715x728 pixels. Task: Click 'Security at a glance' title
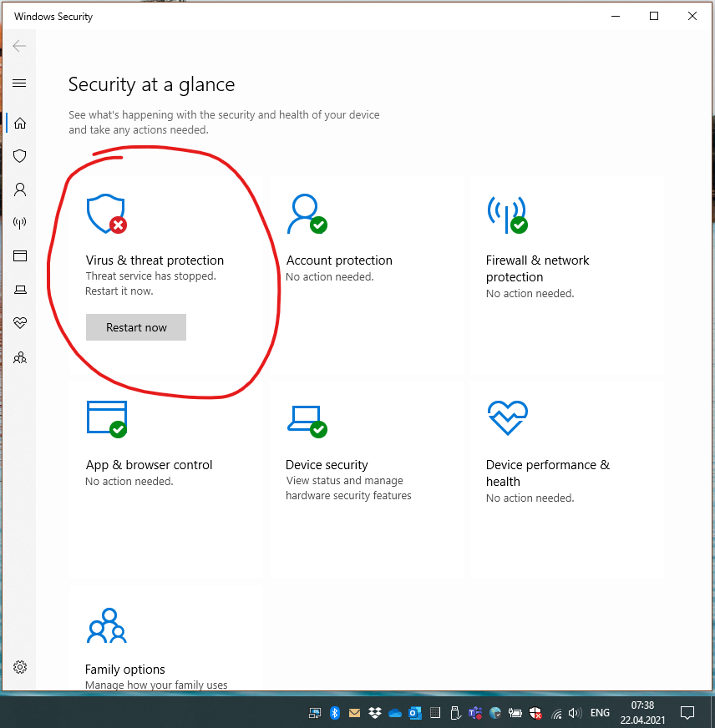point(151,84)
